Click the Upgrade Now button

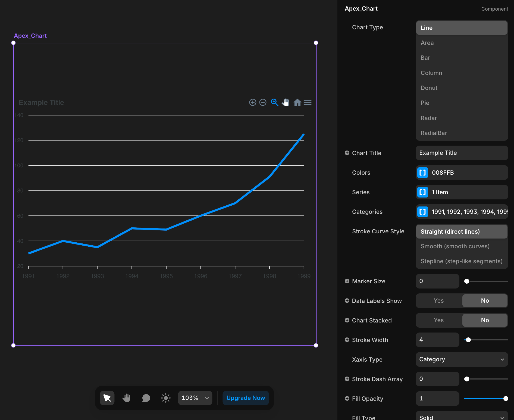point(246,398)
